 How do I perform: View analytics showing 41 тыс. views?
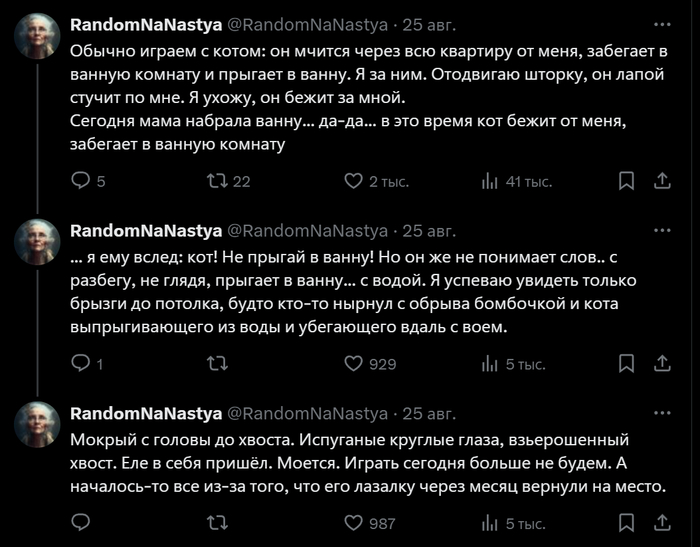[517, 182]
